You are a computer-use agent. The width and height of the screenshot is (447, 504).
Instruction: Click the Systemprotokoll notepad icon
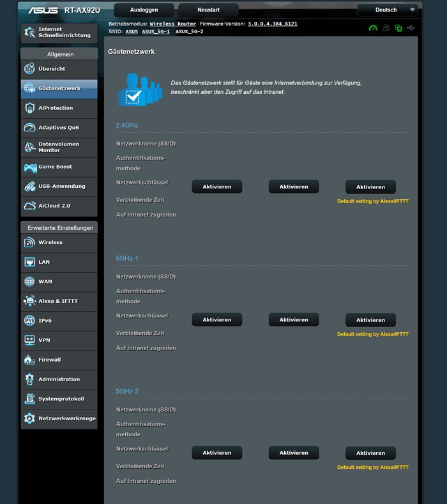point(29,399)
